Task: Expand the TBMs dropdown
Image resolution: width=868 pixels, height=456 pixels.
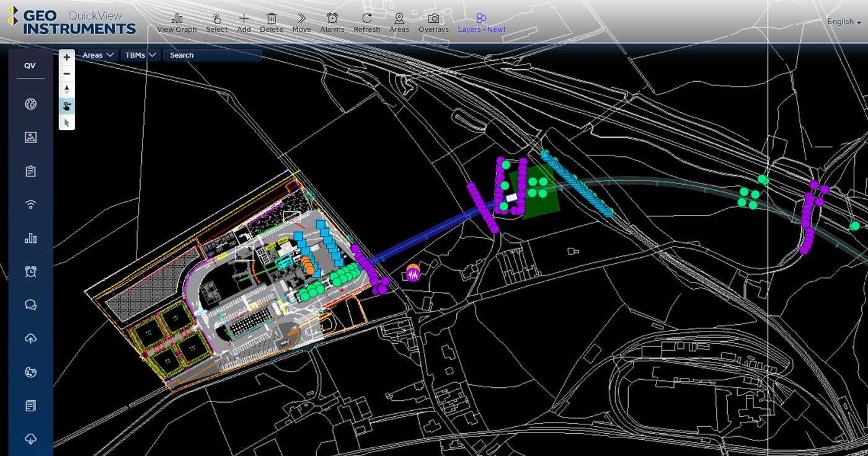Action: [x=141, y=55]
